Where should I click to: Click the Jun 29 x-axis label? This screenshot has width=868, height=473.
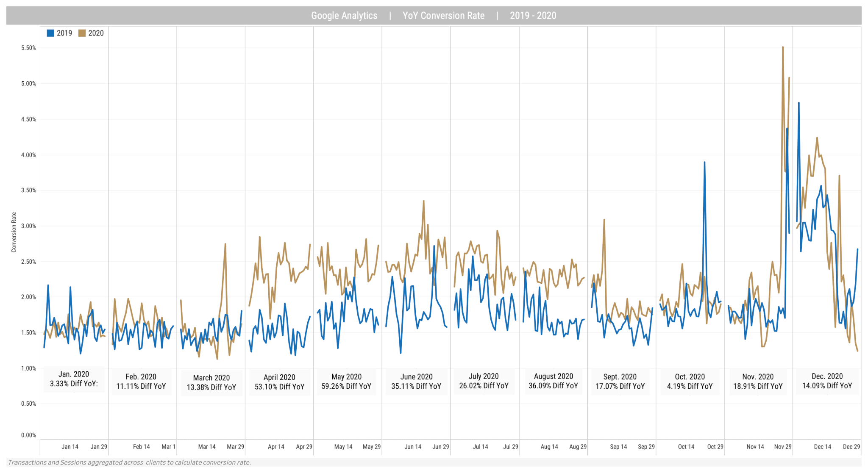point(441,447)
